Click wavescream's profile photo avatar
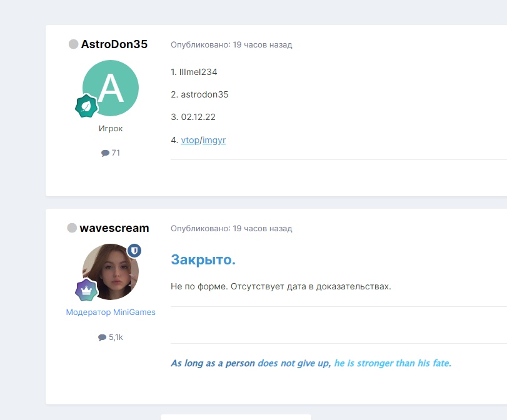This screenshot has width=507, height=420. pyautogui.click(x=111, y=272)
